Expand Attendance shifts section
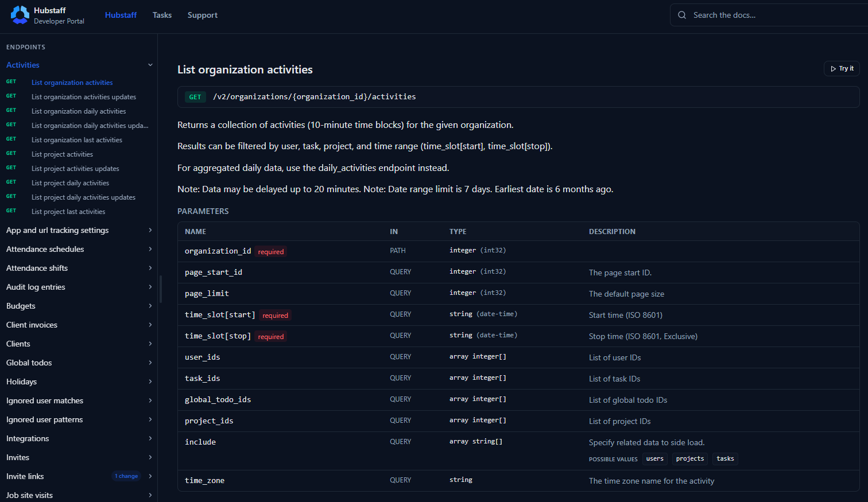This screenshot has width=868, height=502. click(79, 268)
